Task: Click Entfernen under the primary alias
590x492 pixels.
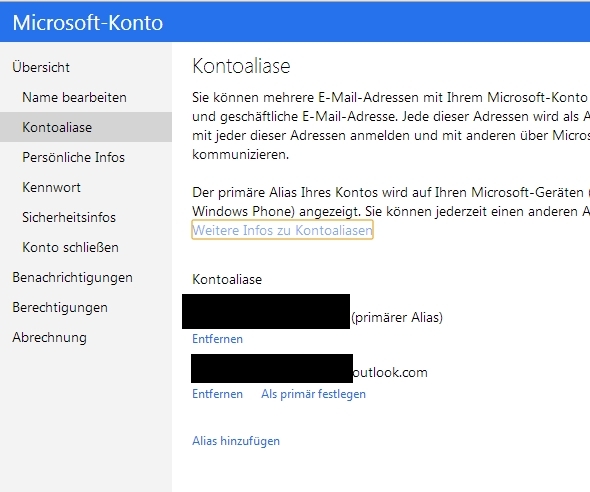Action: [217, 339]
